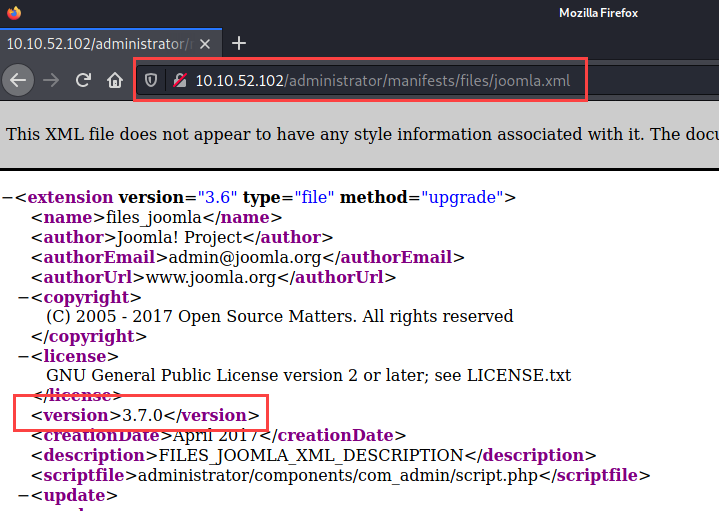Collapse the extension root XML node
The image size is (719, 511).
pyautogui.click(x=7, y=198)
